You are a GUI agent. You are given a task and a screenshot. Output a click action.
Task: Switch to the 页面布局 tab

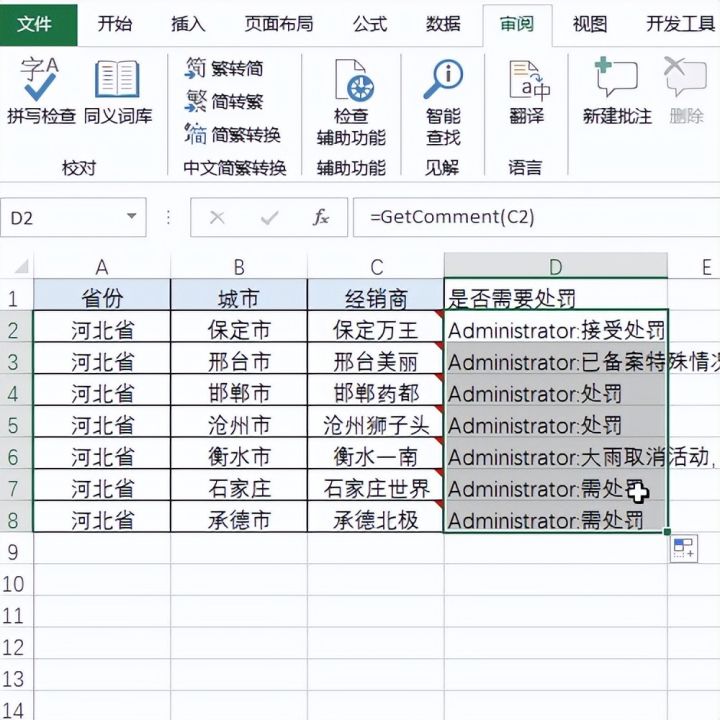(279, 24)
